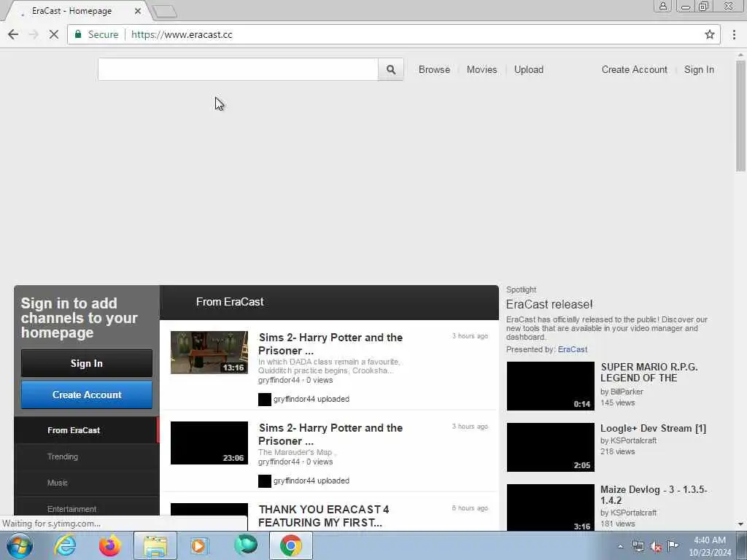Click the Chrome profile user icon
This screenshot has height=560, width=747.
(662, 6)
